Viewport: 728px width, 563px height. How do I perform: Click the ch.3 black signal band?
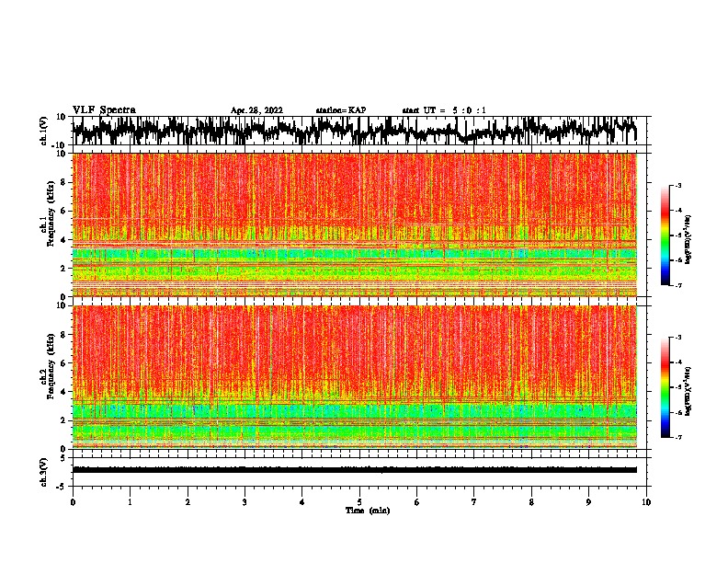point(355,470)
